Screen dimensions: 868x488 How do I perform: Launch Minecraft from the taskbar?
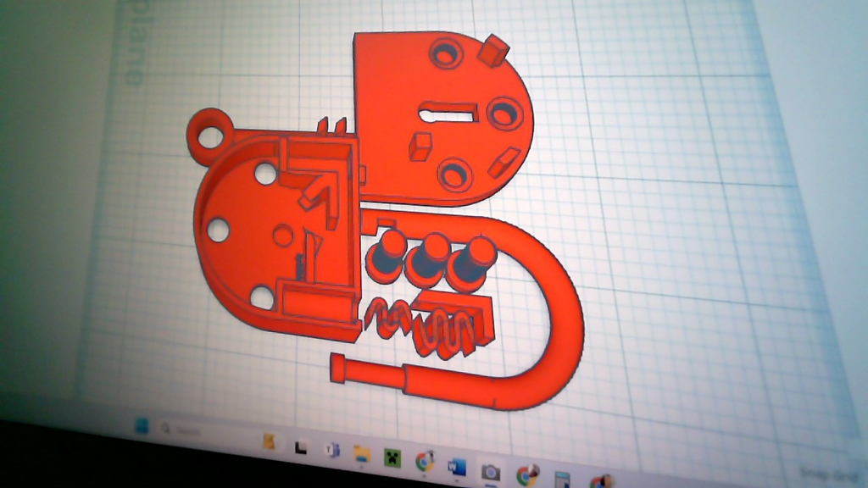[x=392, y=458]
